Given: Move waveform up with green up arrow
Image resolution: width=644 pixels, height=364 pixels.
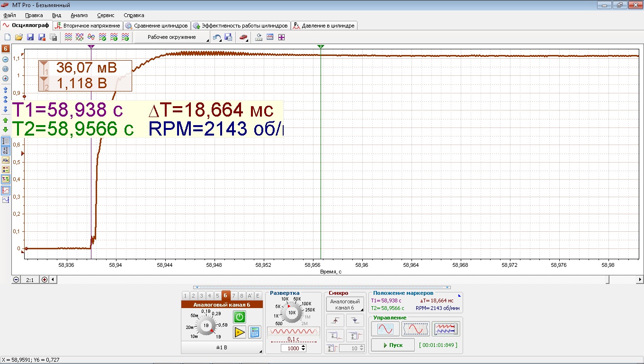Looking at the screenshot, I should tap(6, 120).
